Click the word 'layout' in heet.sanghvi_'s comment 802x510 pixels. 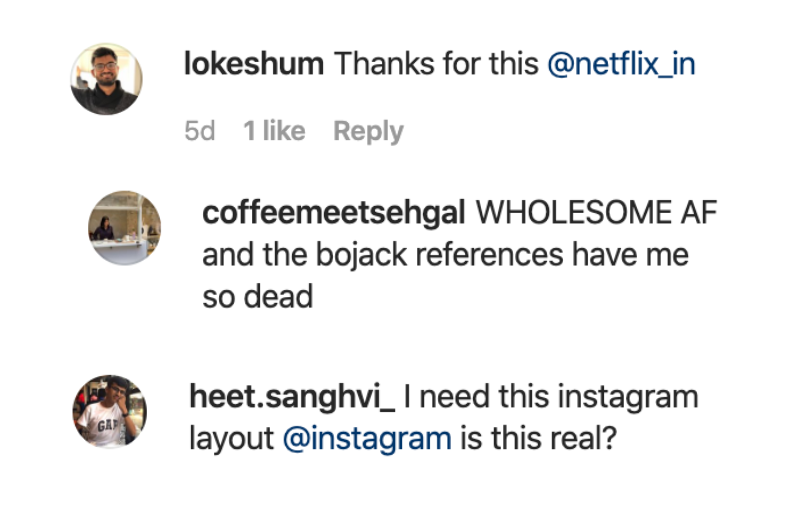(232, 438)
